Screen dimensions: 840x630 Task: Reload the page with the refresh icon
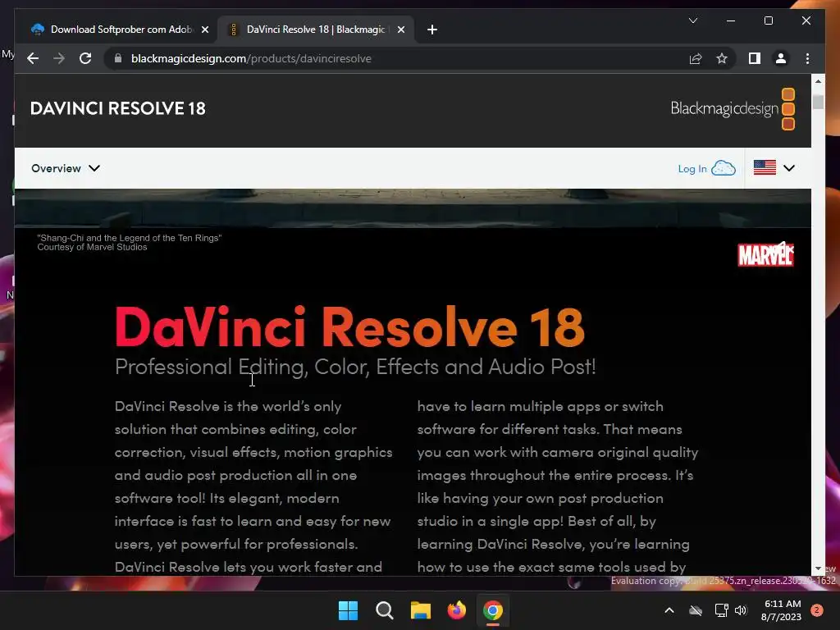point(85,58)
